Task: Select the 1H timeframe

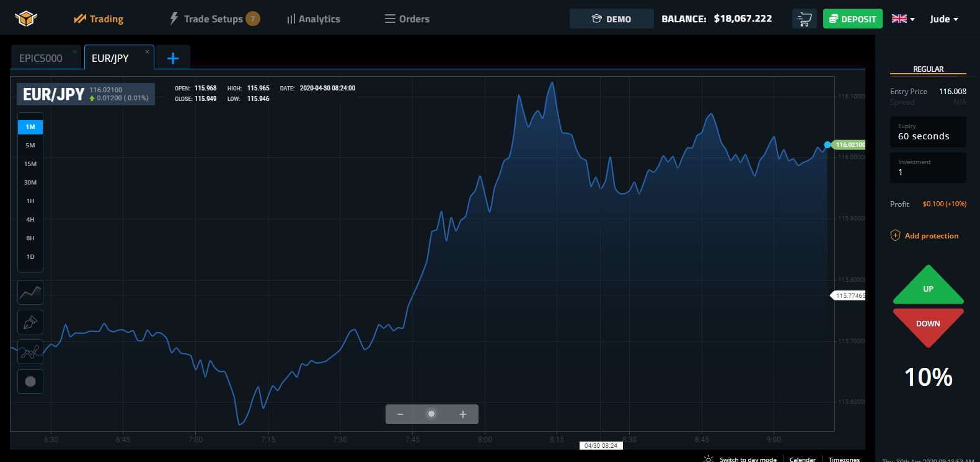Action: pos(30,201)
